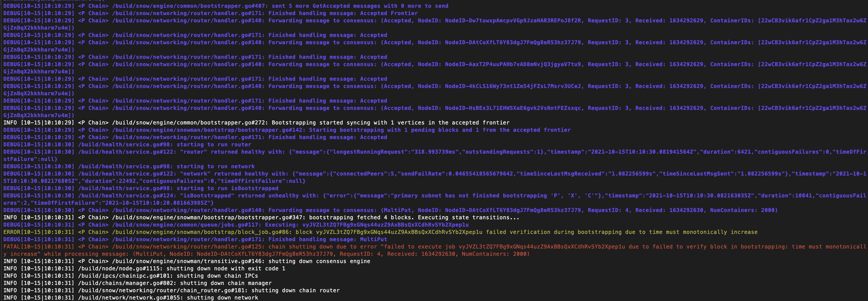Click 'starting to run router' message

pyautogui.click(x=214, y=144)
